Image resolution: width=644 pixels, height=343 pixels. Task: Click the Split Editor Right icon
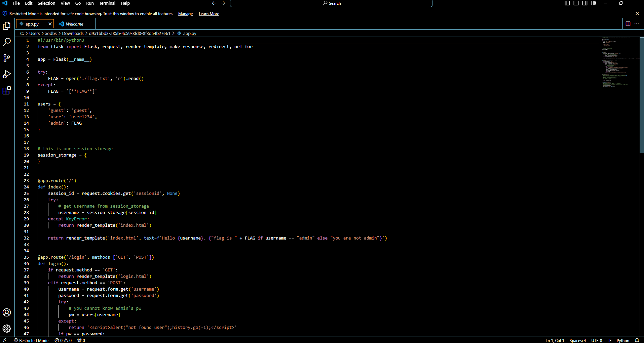click(x=628, y=24)
